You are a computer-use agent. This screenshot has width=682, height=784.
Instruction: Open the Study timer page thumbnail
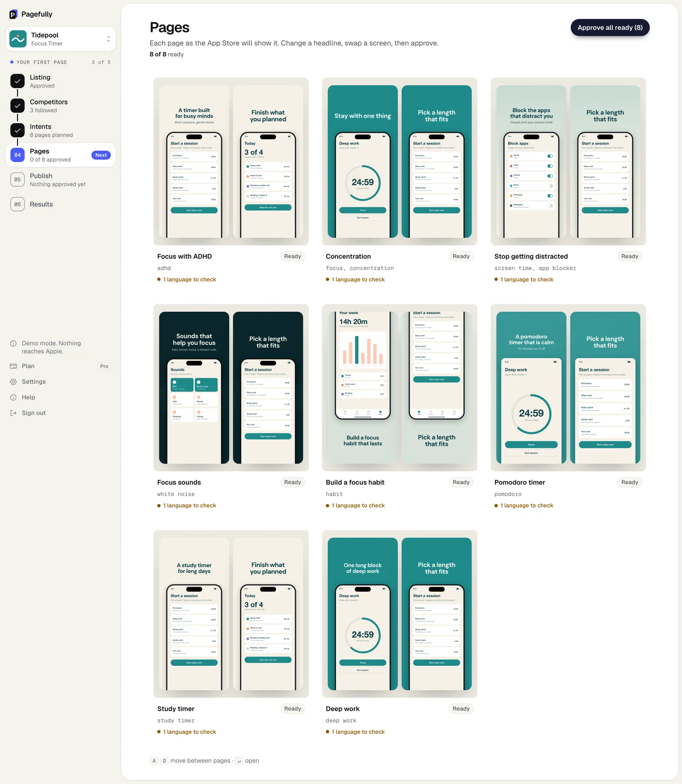[x=231, y=614]
